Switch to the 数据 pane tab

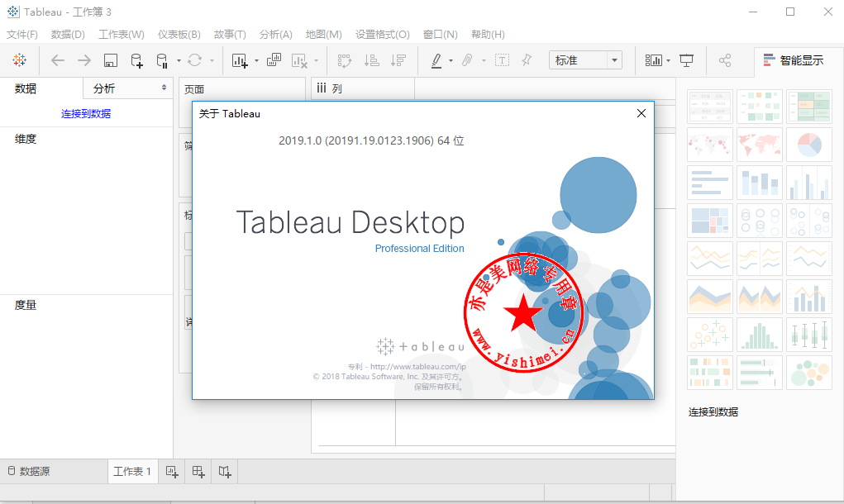[x=26, y=88]
